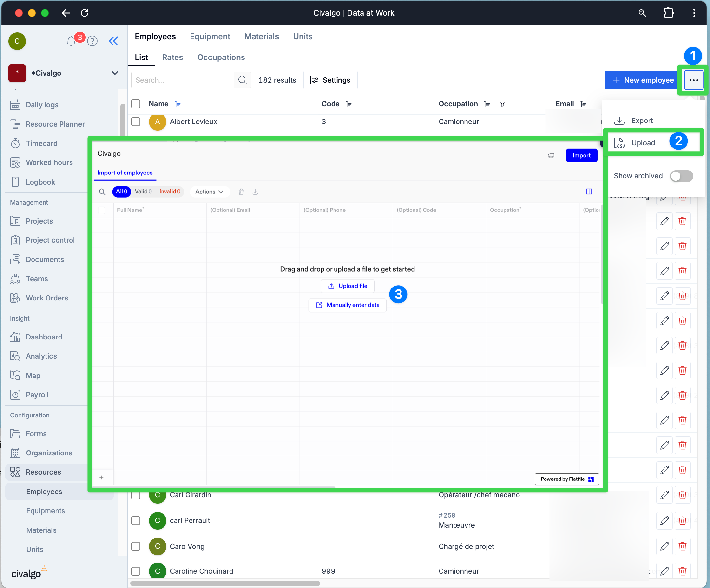The image size is (710, 588).
Task: Click the Occupation column filter icon
Action: pyautogui.click(x=502, y=104)
